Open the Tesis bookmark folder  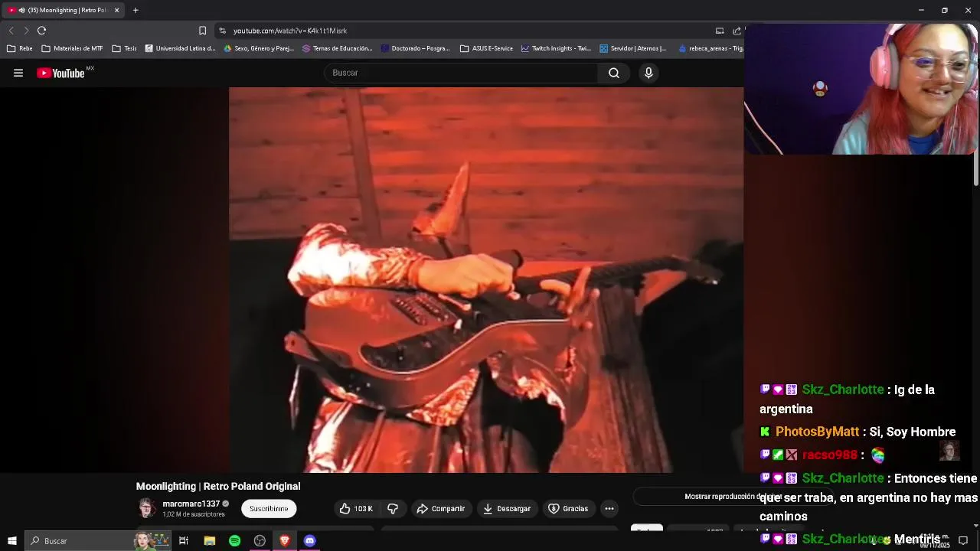click(x=124, y=48)
